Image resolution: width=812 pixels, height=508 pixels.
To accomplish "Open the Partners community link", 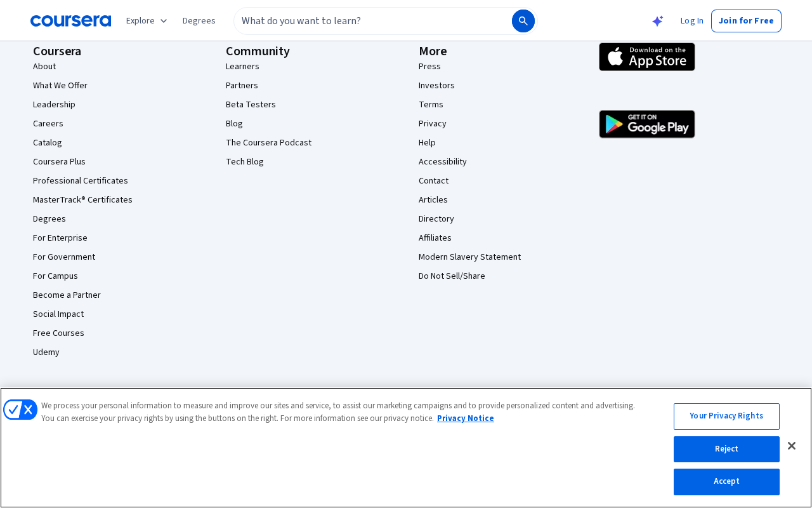I will click(x=242, y=86).
